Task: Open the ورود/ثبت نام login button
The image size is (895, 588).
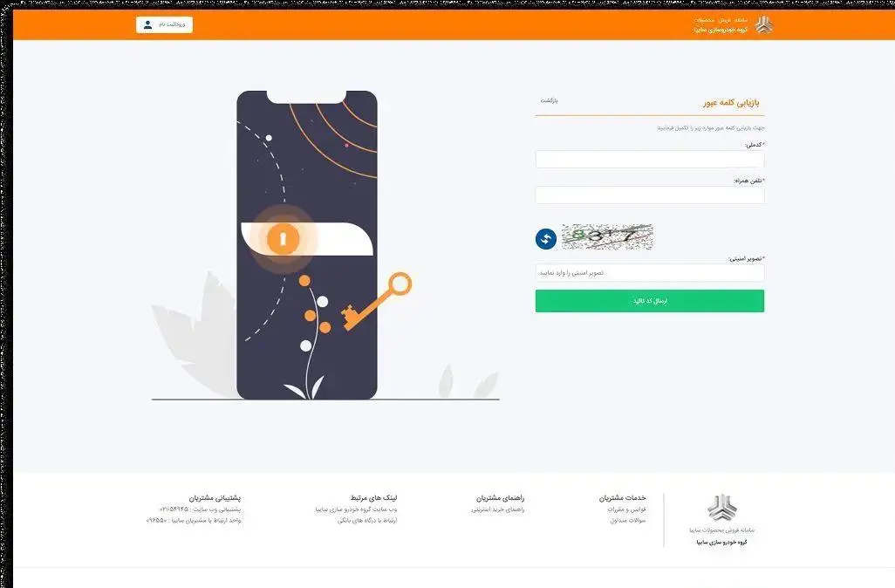Action: pos(164,24)
